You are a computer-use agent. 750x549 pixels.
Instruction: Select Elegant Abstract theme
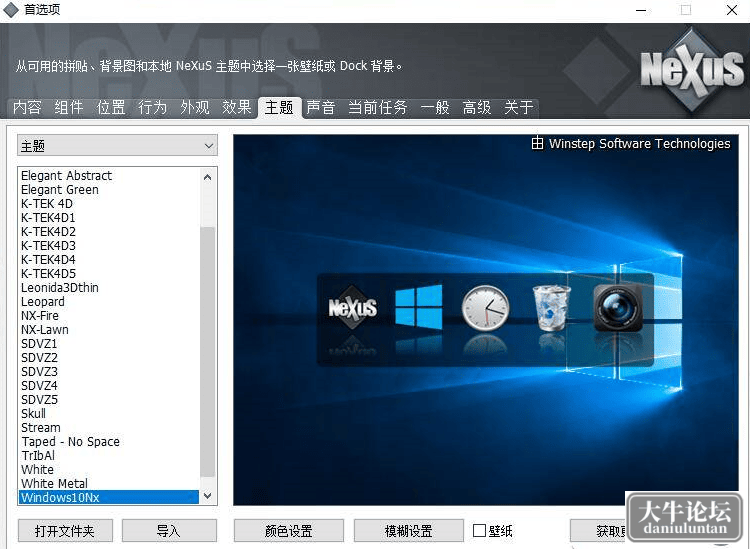click(109, 176)
